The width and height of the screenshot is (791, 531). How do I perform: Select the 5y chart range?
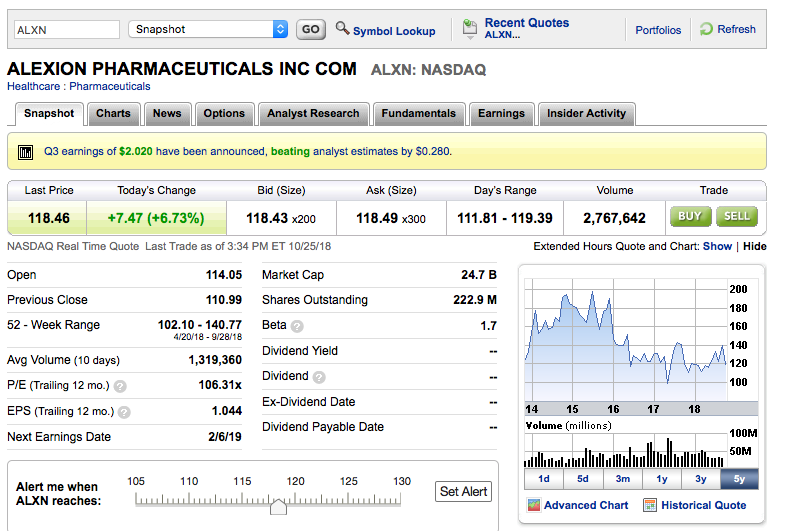click(x=739, y=479)
